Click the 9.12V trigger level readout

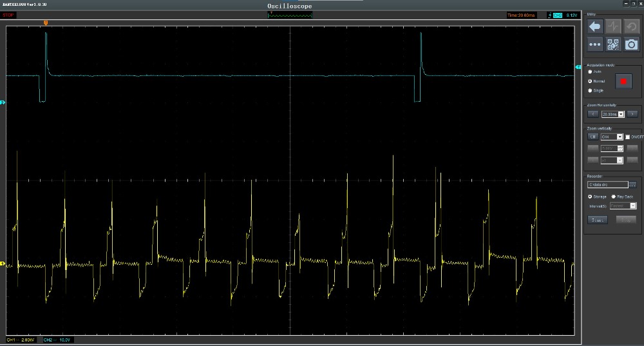[572, 15]
